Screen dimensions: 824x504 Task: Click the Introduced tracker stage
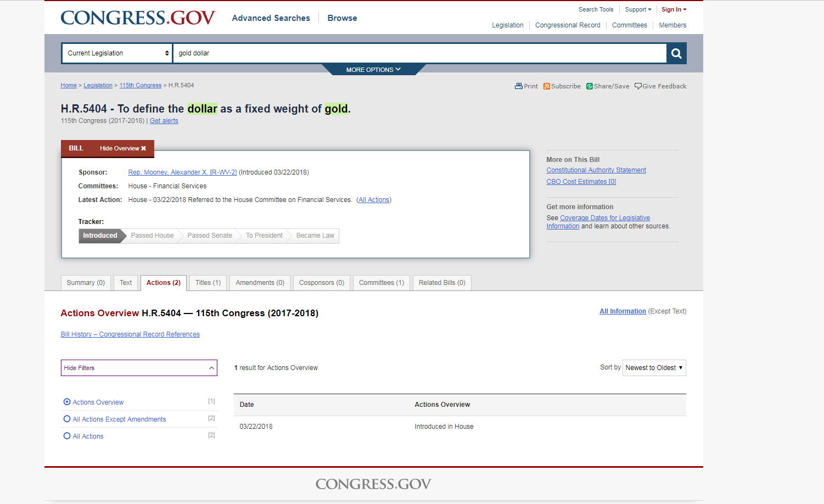100,236
